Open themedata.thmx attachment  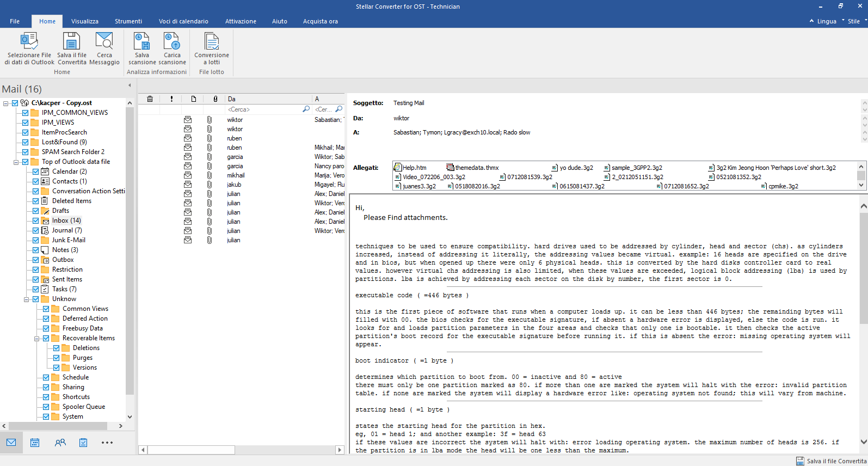coord(472,168)
